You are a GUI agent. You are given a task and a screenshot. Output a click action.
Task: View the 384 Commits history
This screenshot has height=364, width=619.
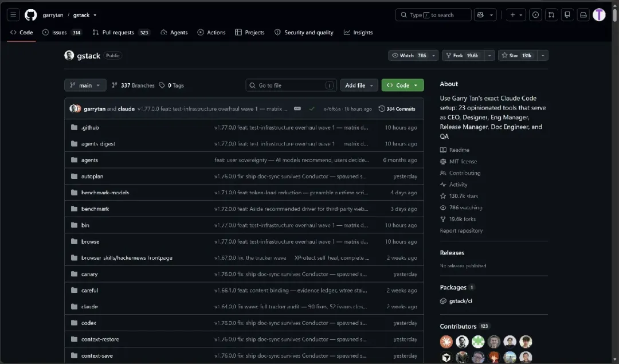(x=397, y=109)
